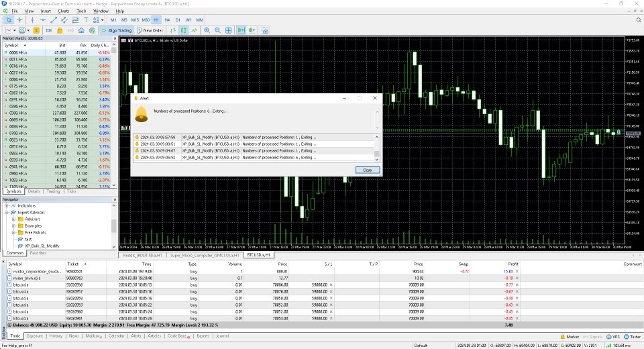Set timeframe to H4
644x349 pixels.
(167, 19)
